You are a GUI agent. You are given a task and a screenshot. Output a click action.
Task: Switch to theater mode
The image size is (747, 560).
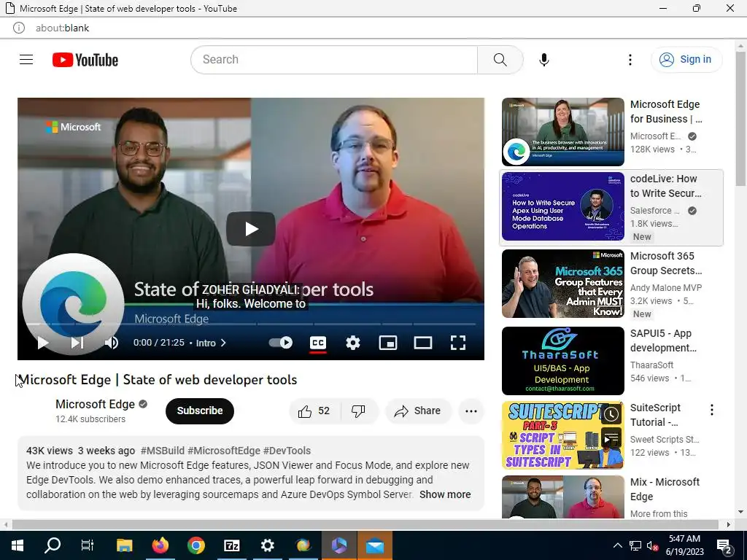(x=423, y=343)
